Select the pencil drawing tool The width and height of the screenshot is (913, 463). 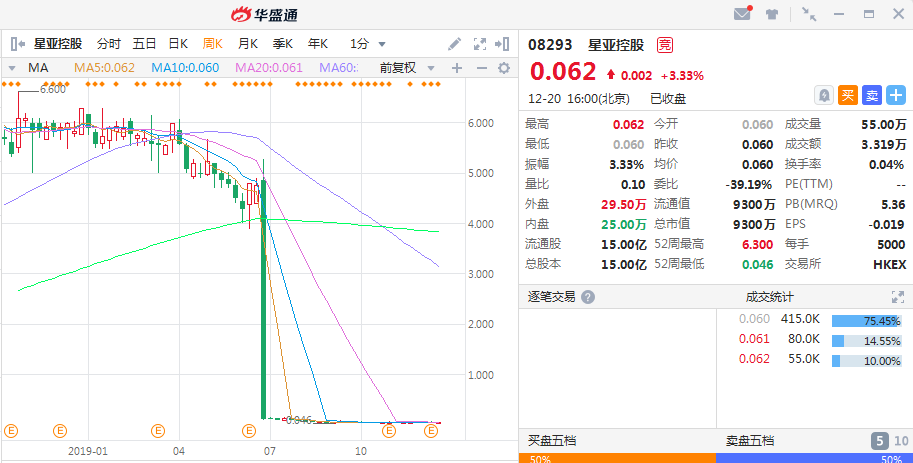tap(455, 44)
